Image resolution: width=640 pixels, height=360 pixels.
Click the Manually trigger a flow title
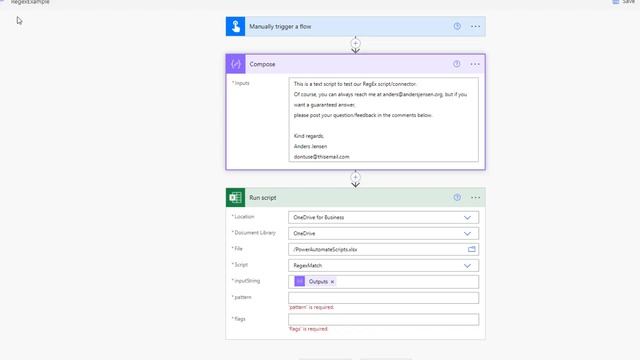[280, 27]
